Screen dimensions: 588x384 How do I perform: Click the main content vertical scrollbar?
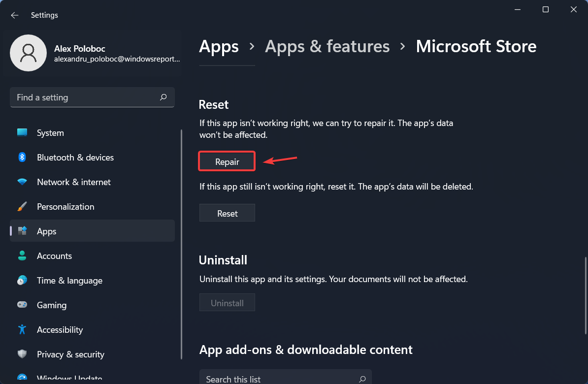click(x=586, y=295)
